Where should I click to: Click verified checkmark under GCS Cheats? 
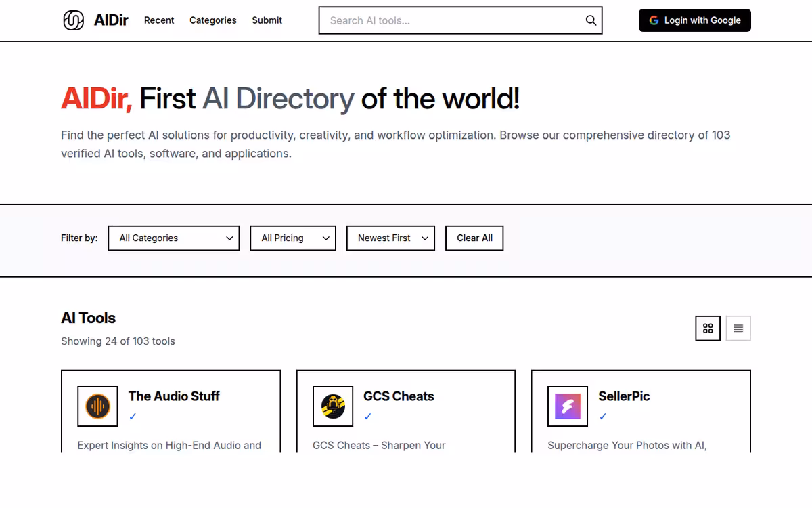coord(368,417)
